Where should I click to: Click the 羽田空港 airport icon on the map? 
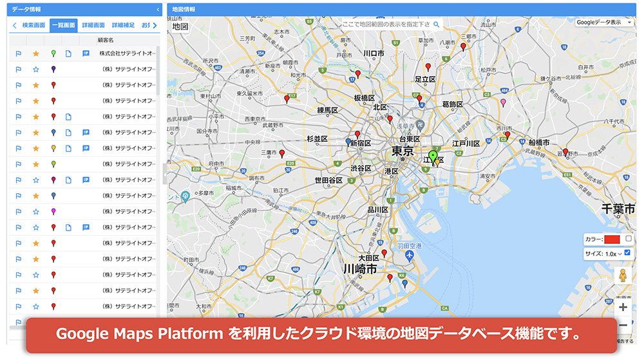[x=409, y=256]
